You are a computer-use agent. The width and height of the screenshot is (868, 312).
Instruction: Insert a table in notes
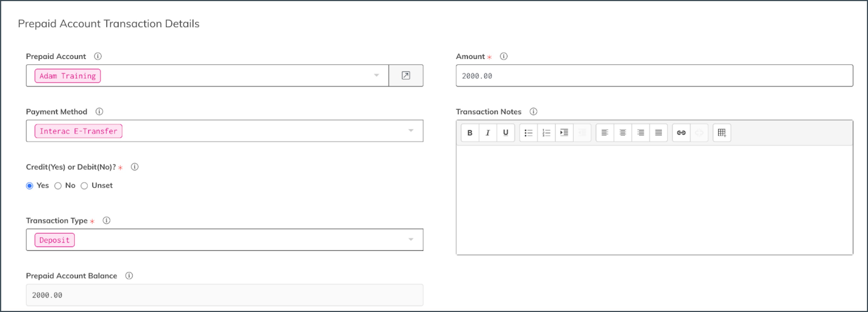[x=722, y=132]
